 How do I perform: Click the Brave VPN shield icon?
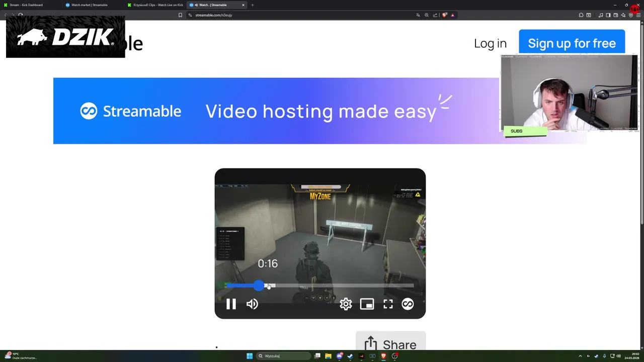631,15
